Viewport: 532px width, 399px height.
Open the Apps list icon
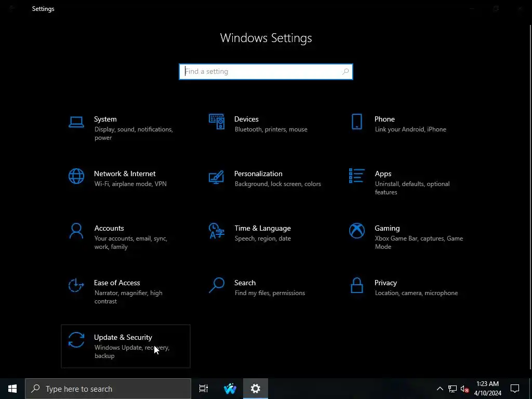356,176
